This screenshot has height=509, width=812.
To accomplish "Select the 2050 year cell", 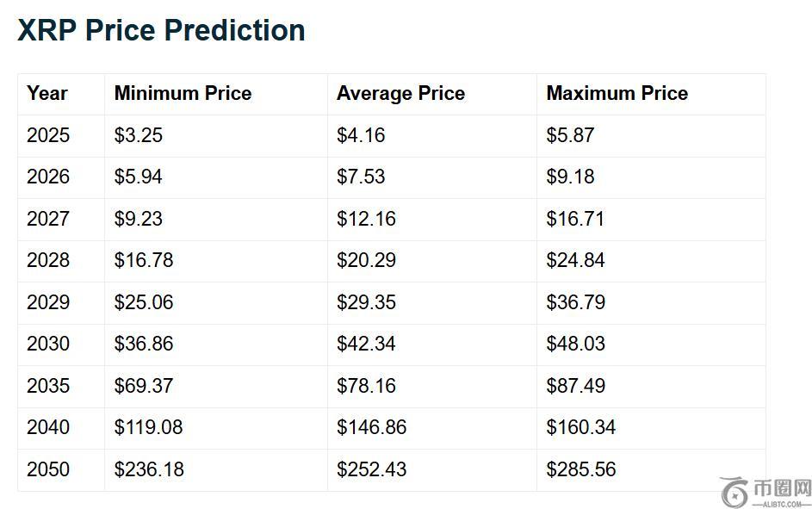I will (x=48, y=469).
